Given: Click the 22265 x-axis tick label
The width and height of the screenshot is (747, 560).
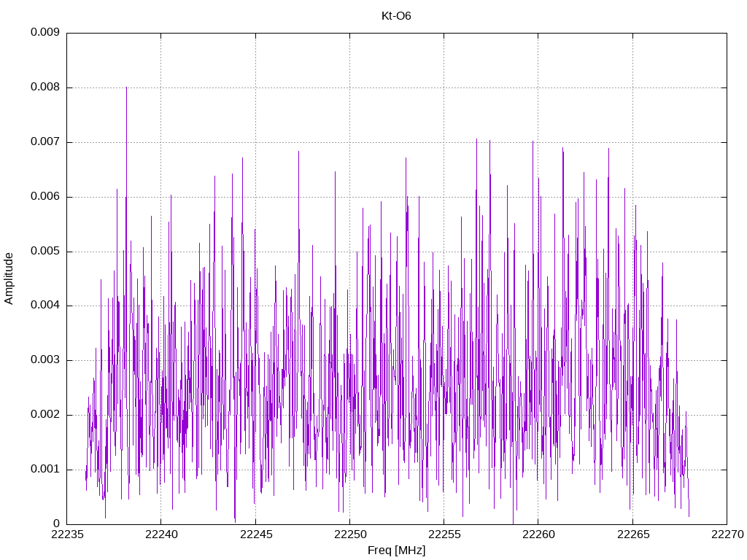Looking at the screenshot, I should tap(632, 534).
